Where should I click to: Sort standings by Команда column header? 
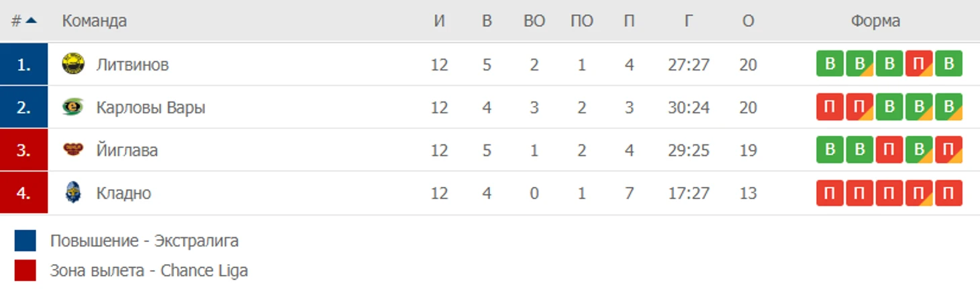tap(95, 21)
